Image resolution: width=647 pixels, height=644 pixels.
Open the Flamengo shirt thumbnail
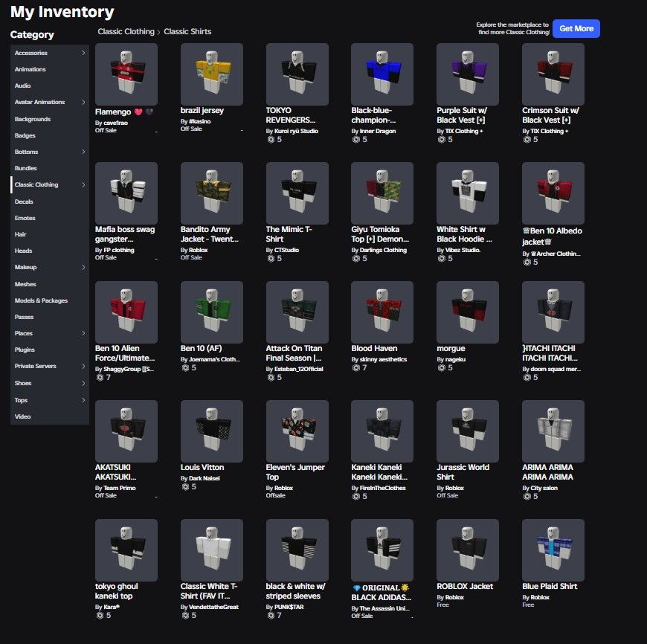coord(126,74)
